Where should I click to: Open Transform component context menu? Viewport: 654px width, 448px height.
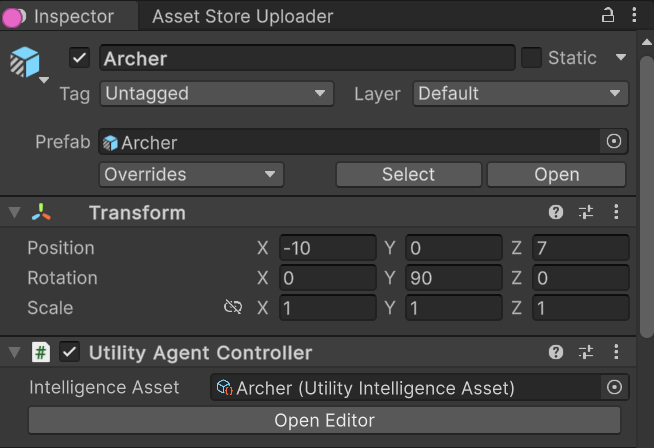(616, 212)
